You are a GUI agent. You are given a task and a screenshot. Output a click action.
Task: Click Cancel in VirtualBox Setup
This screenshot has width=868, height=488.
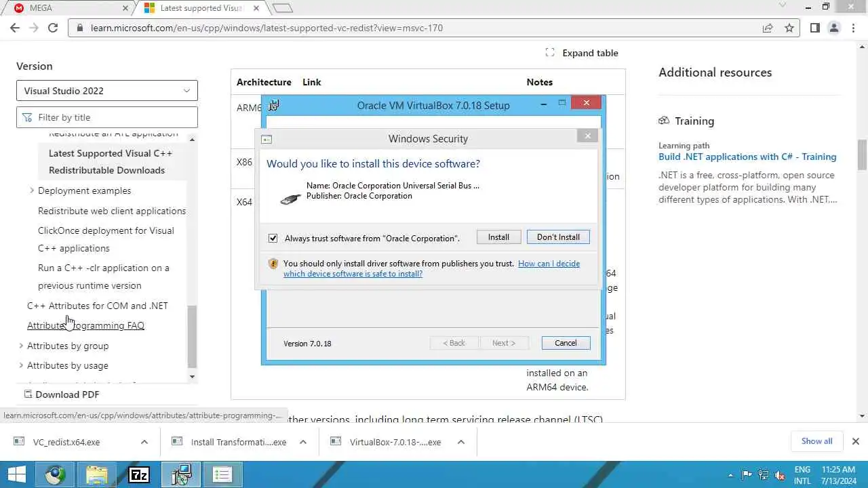tap(566, 343)
